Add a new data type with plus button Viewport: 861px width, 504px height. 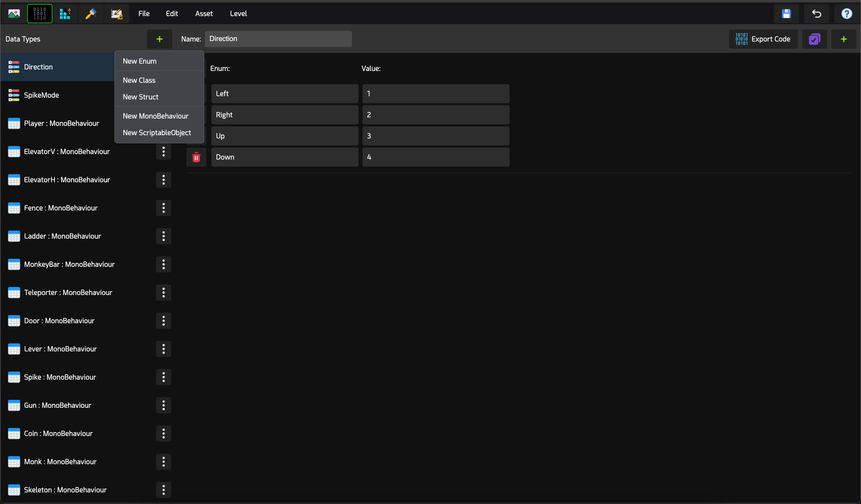point(159,39)
